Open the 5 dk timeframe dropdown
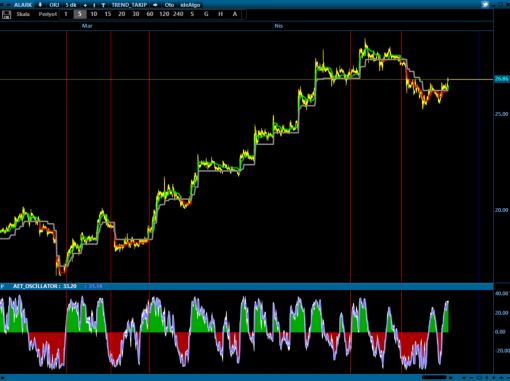 [x=71, y=5]
